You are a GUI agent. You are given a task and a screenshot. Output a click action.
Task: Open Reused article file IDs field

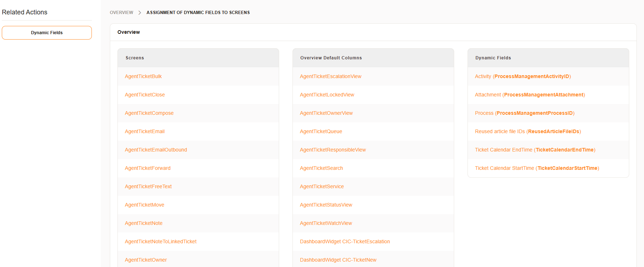click(528, 131)
